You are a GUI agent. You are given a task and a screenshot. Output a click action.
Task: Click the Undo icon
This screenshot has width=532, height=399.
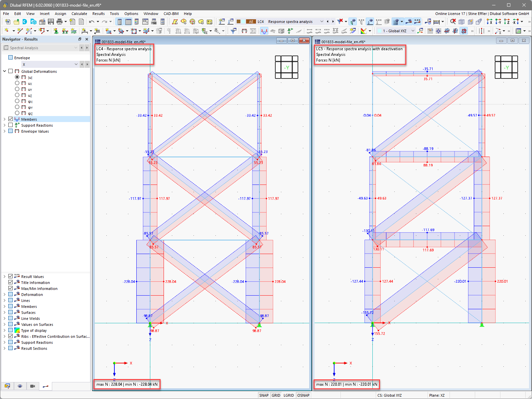point(92,21)
